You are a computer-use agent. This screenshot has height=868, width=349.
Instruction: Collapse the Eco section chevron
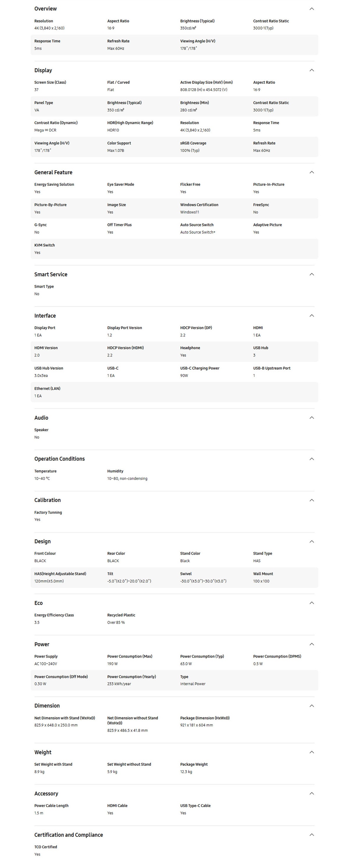click(312, 603)
